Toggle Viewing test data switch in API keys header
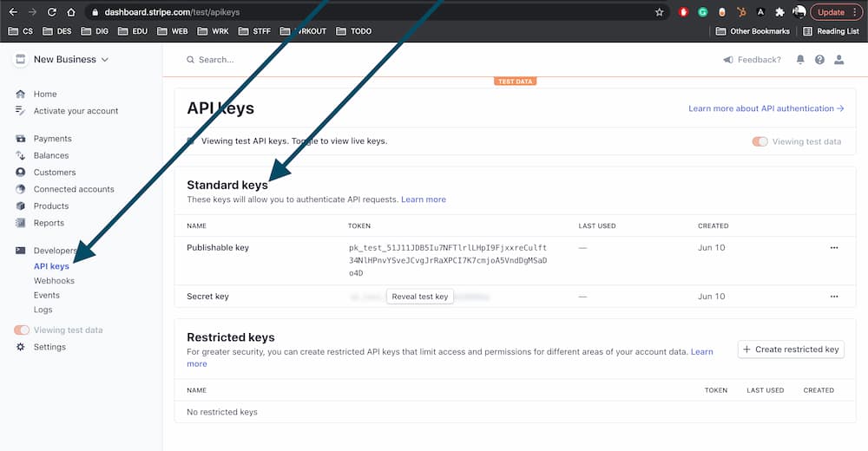Screen dimensions: 868x451 (759, 141)
